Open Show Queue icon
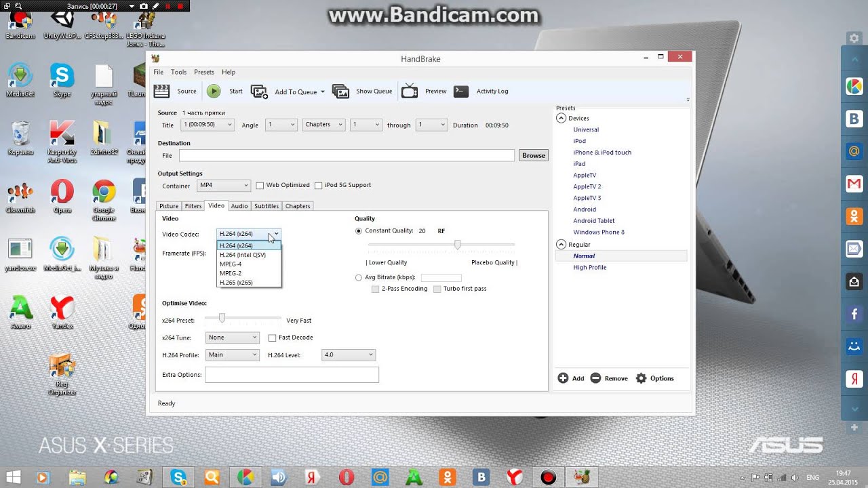Viewport: 868px width, 488px height. point(340,91)
